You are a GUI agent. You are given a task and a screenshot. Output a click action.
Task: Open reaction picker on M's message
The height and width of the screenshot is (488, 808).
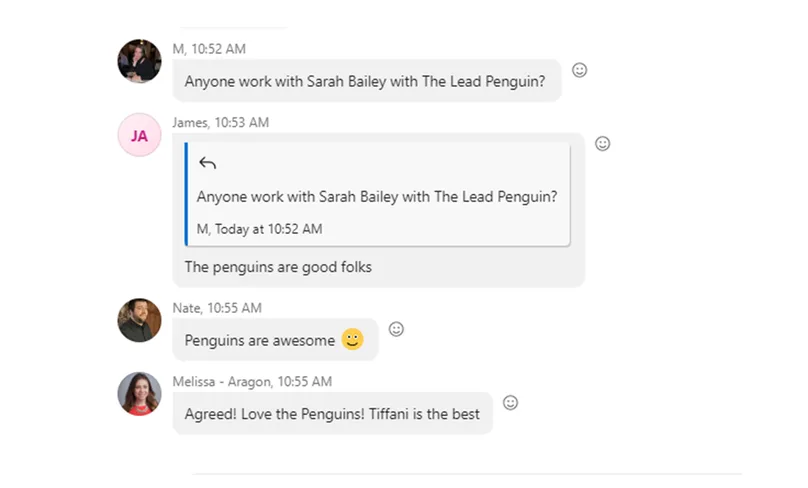(x=579, y=70)
